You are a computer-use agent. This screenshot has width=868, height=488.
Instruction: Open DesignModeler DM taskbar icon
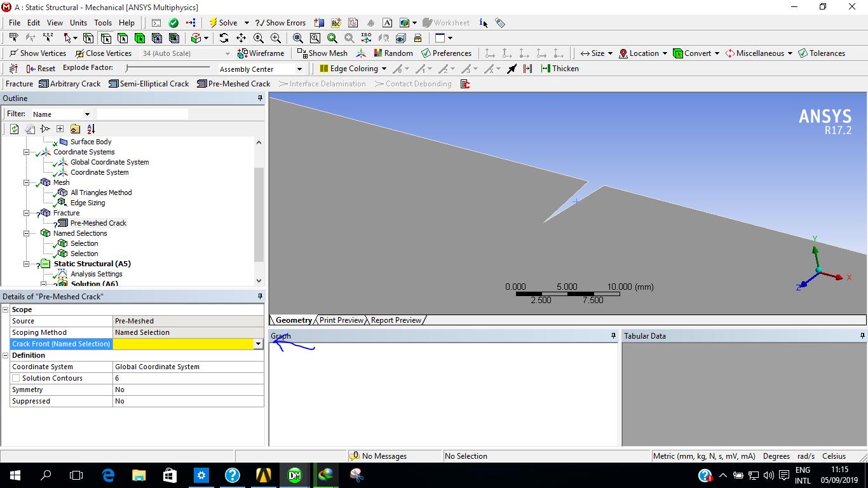[294, 475]
